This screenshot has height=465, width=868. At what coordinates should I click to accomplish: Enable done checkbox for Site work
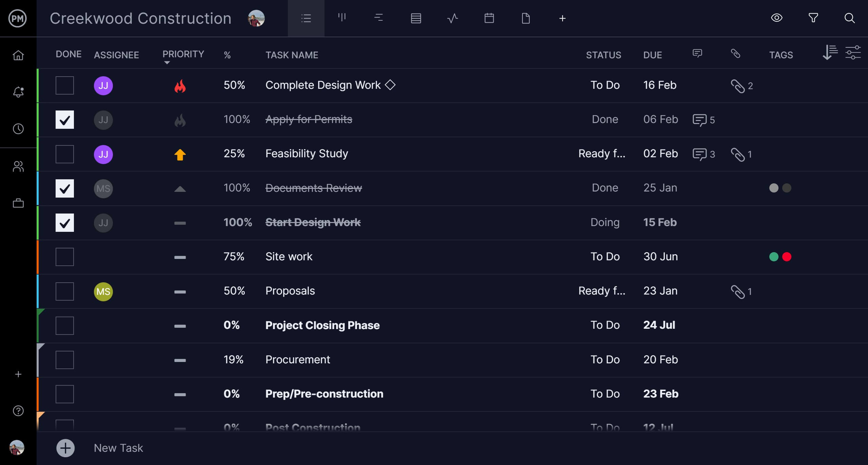(x=64, y=257)
